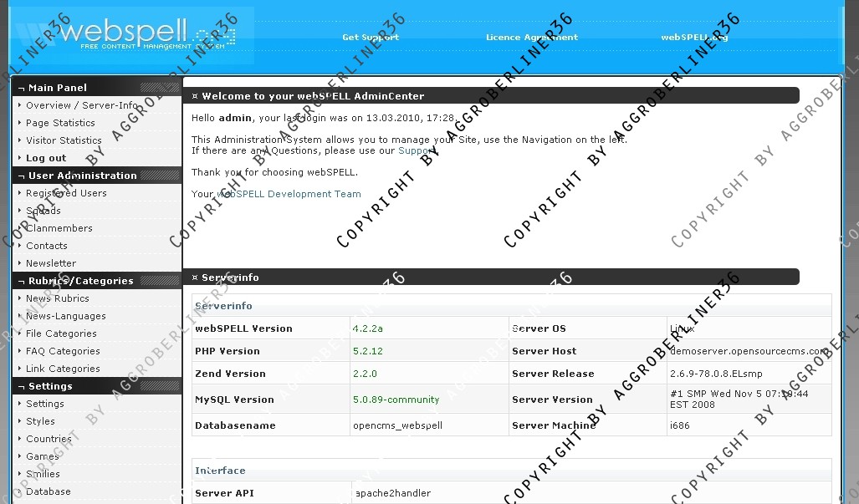Go to FAQ Categories
859x504 pixels.
coord(63,351)
